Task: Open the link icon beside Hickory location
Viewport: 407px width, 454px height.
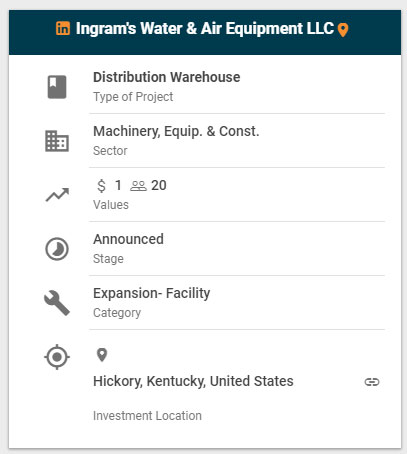Action: (372, 382)
